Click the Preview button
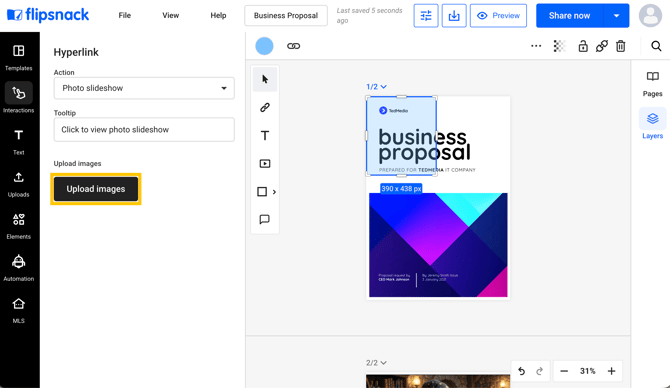670x388 pixels. click(x=498, y=16)
